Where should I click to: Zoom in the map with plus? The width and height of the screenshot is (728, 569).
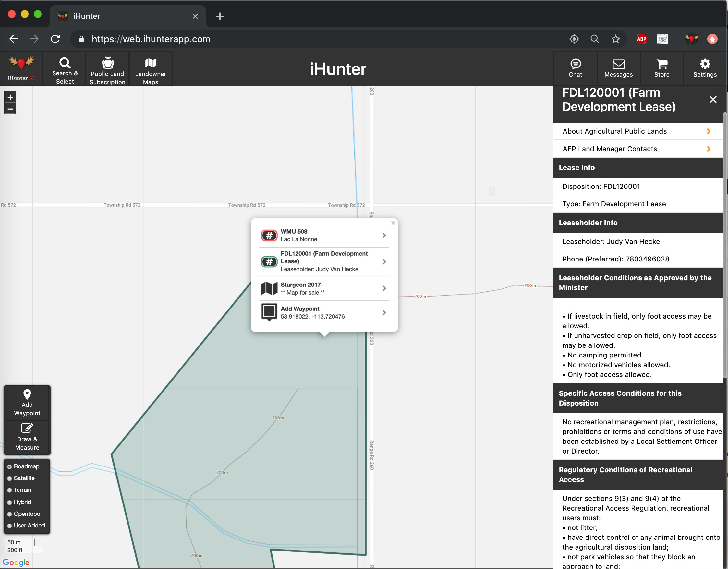coord(10,97)
